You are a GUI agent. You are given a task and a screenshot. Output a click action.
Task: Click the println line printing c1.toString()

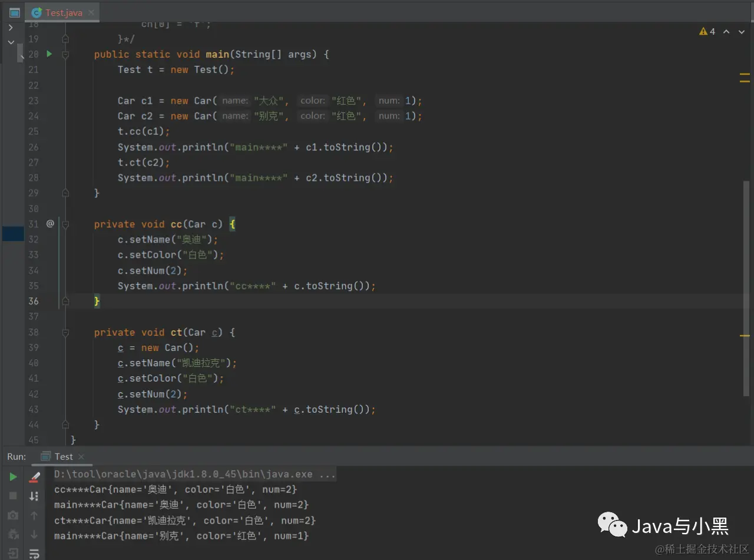[255, 147]
